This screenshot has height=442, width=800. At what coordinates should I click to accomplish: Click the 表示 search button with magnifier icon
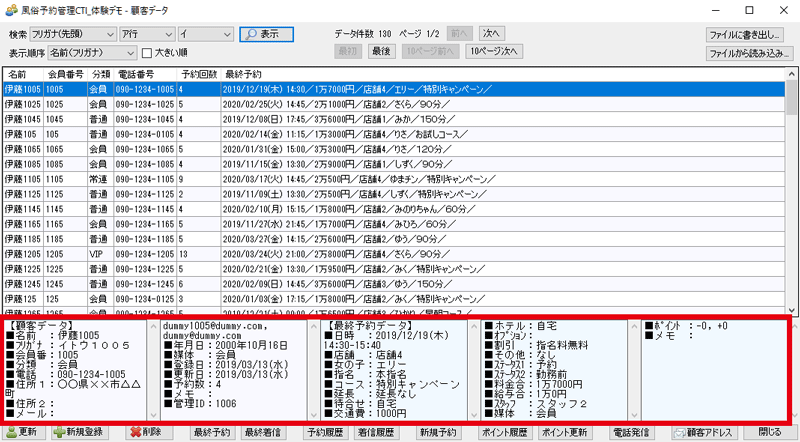pos(265,34)
